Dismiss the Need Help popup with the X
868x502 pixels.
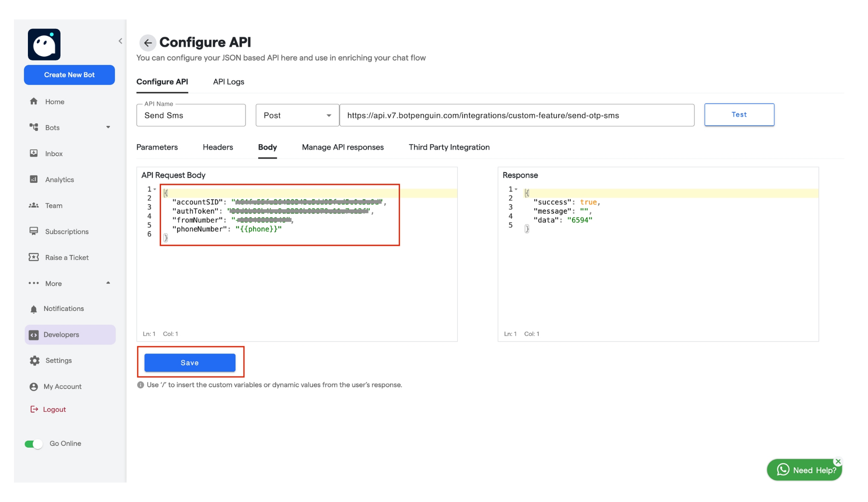point(838,462)
